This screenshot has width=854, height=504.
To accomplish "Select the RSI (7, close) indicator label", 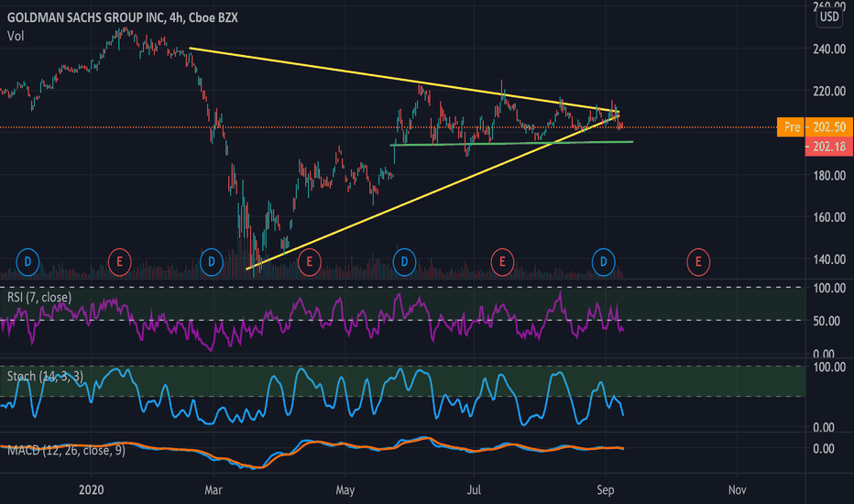I will point(39,297).
